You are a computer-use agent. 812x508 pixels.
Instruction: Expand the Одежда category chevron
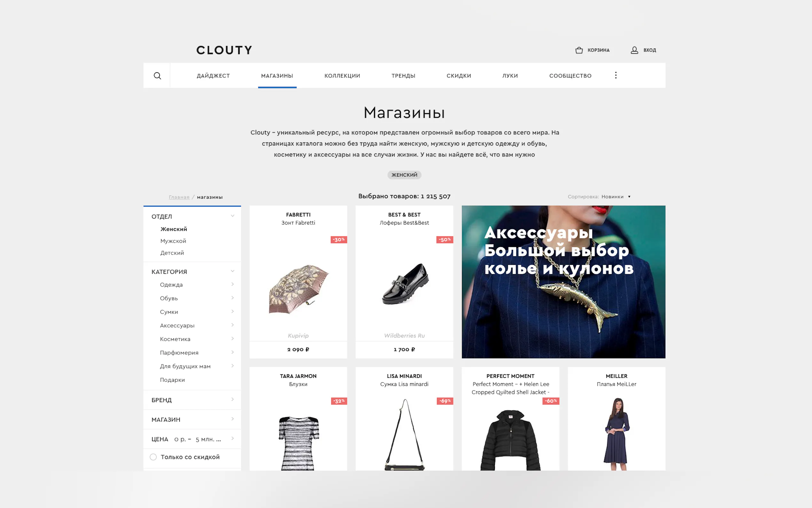(232, 284)
